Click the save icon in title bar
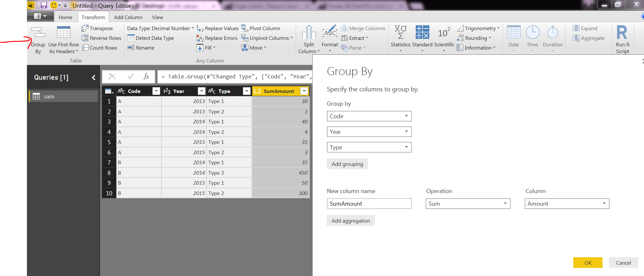 [44, 5]
